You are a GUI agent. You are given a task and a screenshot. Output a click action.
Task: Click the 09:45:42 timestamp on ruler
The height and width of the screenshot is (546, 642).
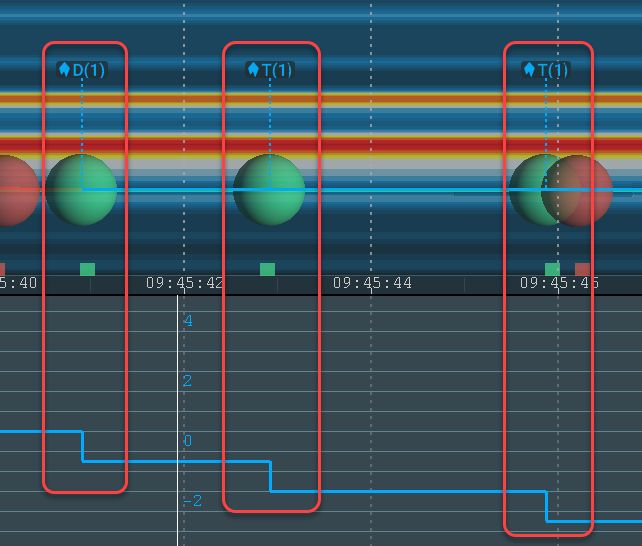[x=184, y=283]
